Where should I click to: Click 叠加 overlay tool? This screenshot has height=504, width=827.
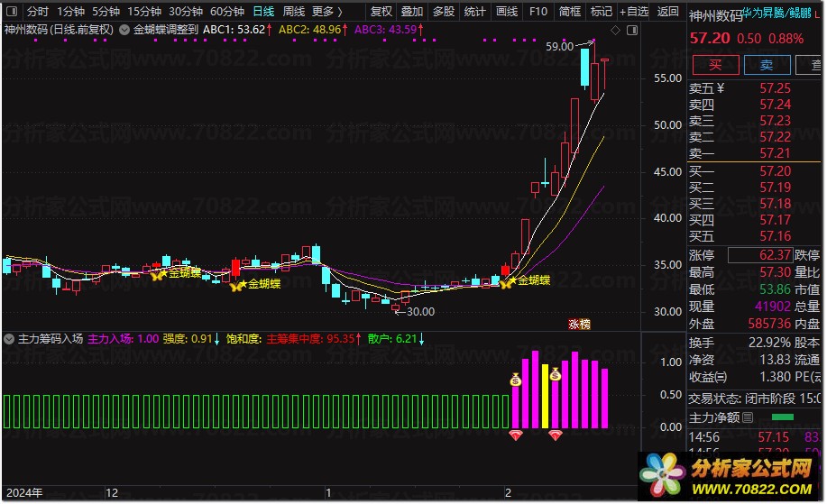412,11
